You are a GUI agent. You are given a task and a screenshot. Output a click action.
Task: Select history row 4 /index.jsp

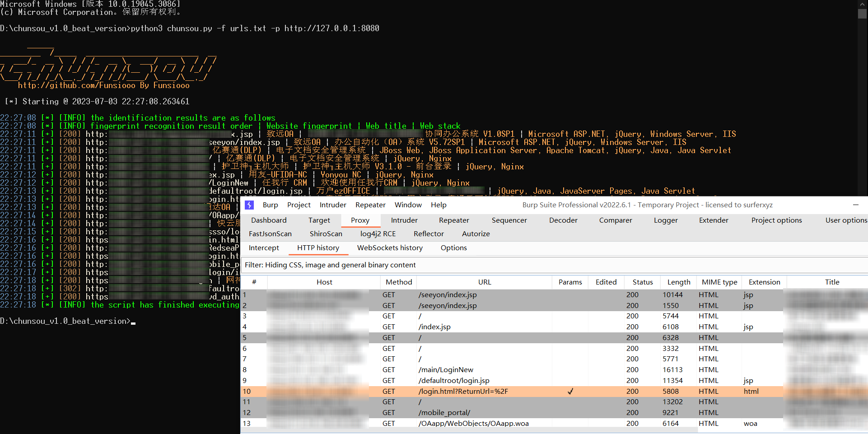[x=554, y=327]
